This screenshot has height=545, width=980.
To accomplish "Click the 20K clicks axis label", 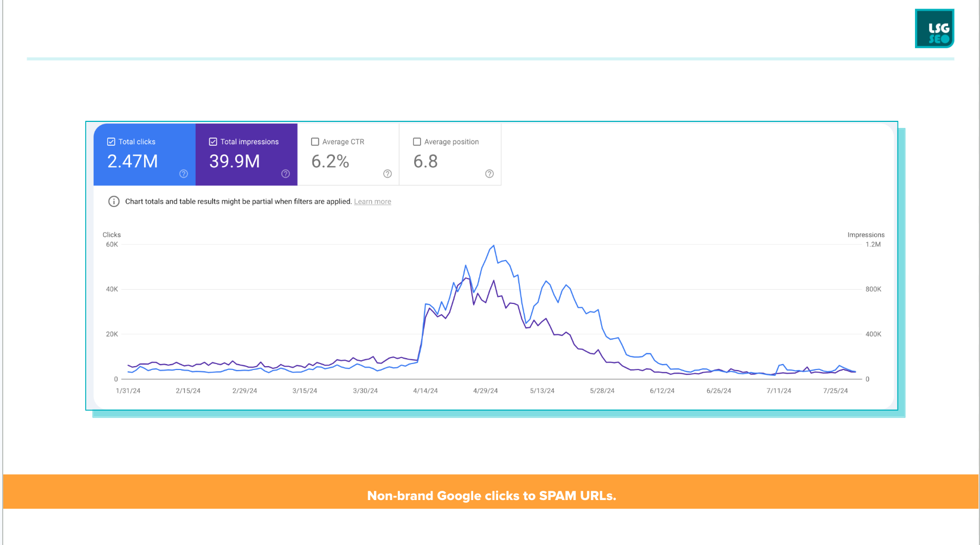I will coord(112,334).
